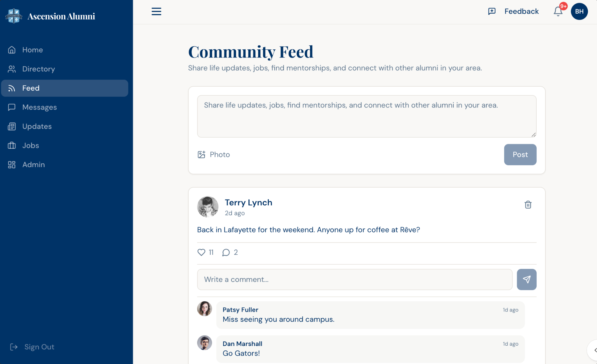Like Terry Lynch's post with heart icon
597x364 pixels.
tap(201, 252)
